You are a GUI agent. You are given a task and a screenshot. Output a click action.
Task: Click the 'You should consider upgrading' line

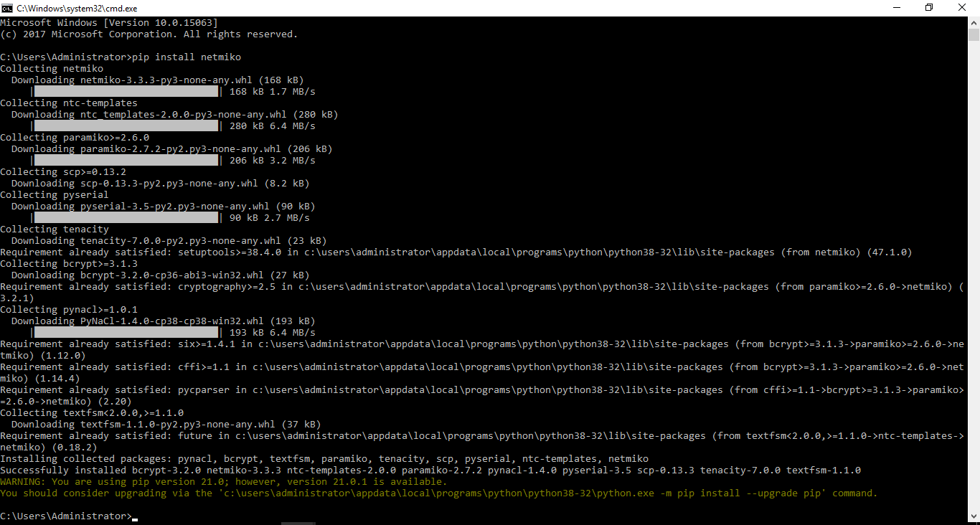coord(439,493)
